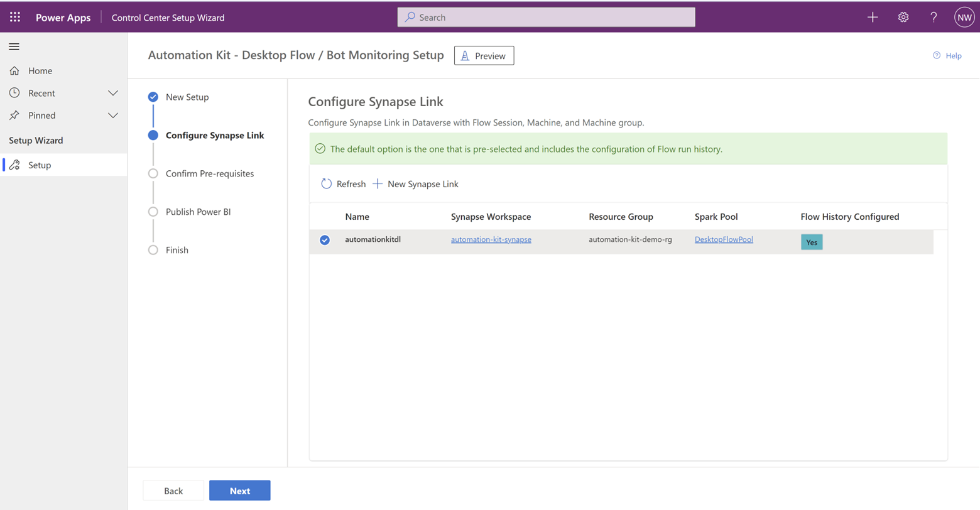Click the Resource Group column header
The image size is (980, 510).
[621, 217]
